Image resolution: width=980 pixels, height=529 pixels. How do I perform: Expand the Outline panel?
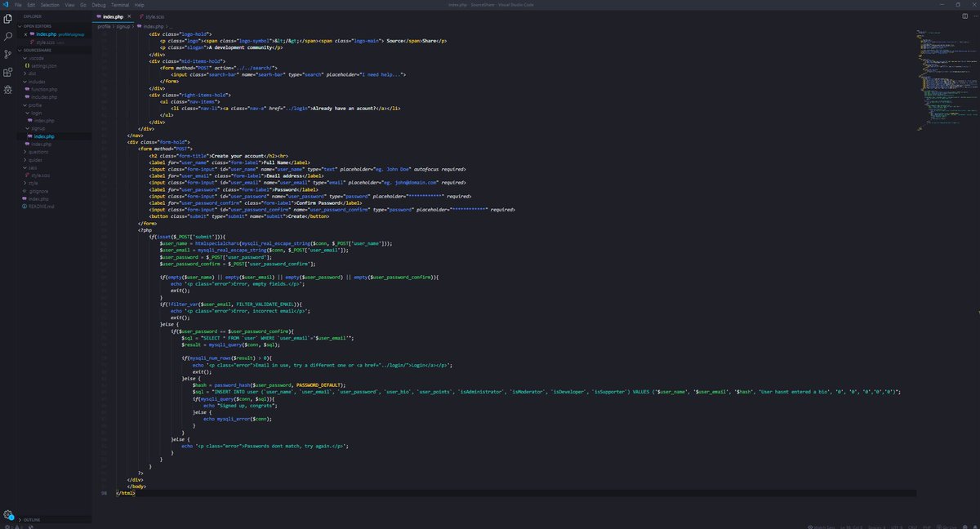(x=54, y=519)
